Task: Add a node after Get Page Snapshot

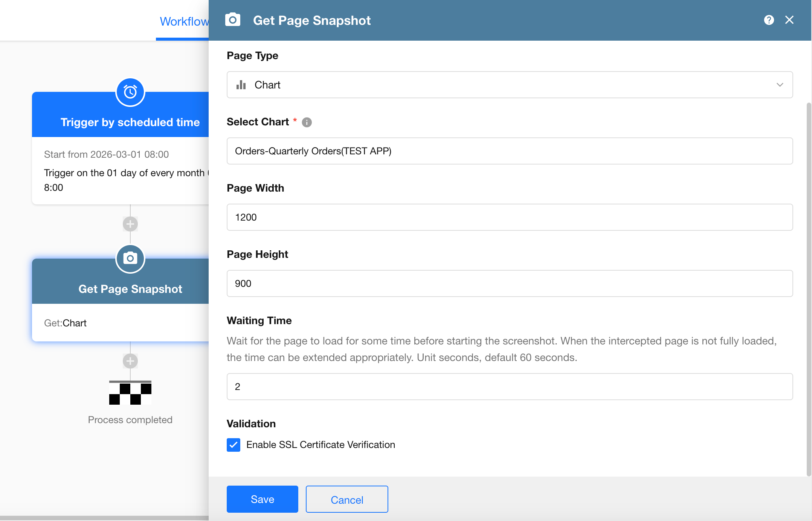Action: [x=130, y=361]
